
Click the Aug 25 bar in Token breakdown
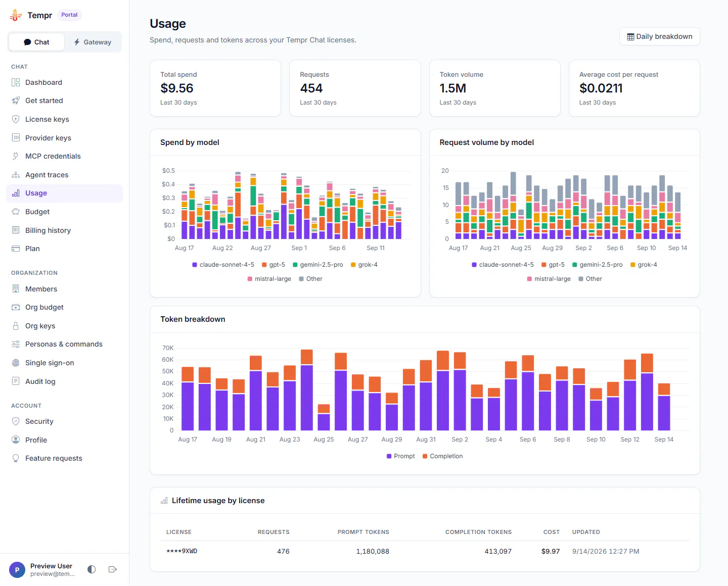(324, 417)
